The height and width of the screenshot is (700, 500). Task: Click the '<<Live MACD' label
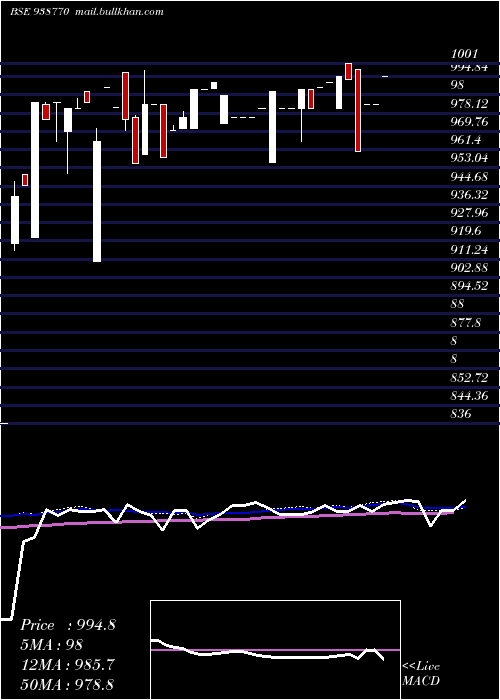(x=421, y=674)
